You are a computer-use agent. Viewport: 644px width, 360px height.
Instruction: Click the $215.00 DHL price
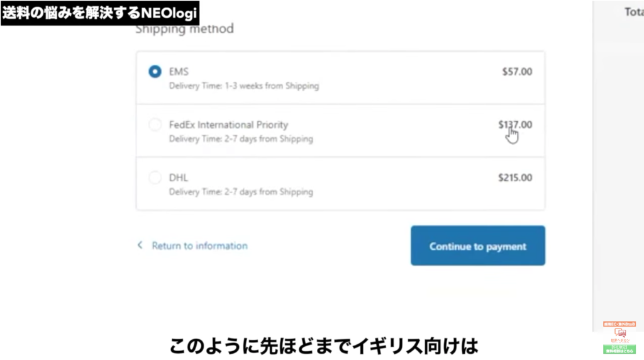pyautogui.click(x=515, y=177)
